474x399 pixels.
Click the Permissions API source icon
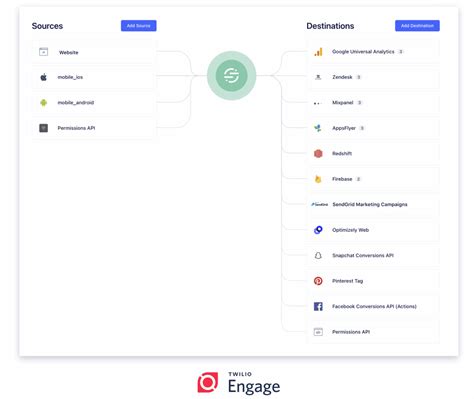click(x=43, y=128)
